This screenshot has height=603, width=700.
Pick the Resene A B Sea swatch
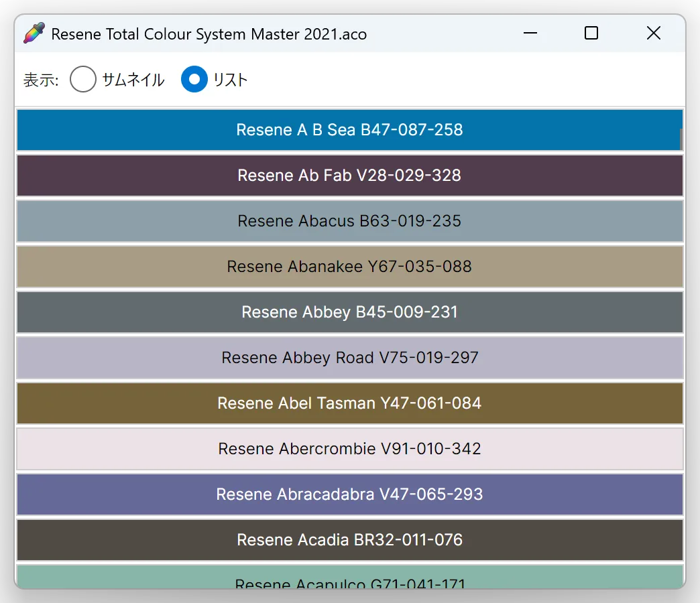[349, 130]
